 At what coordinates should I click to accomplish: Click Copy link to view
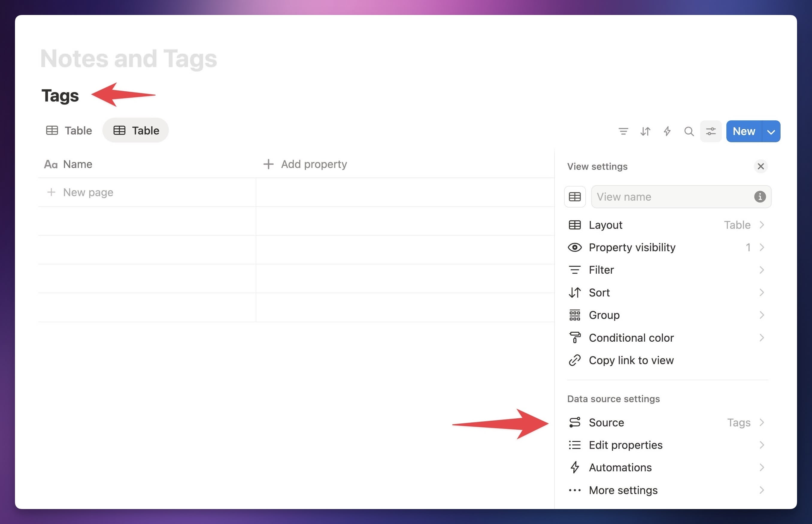coord(666,360)
